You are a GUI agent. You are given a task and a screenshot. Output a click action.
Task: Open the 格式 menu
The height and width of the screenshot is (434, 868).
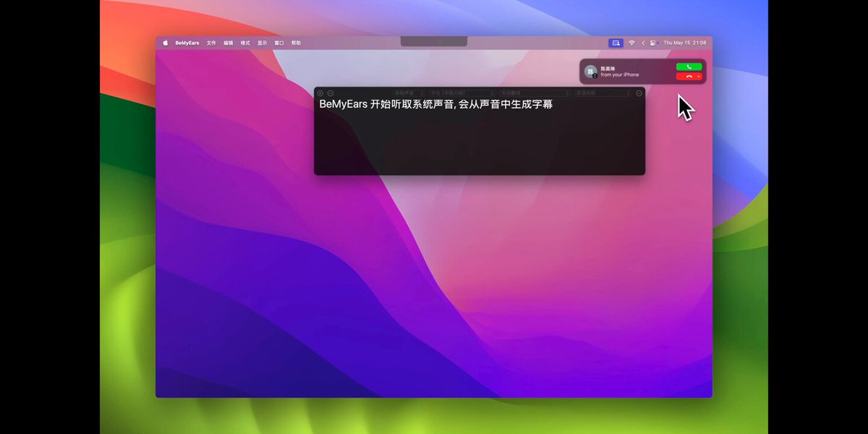click(x=245, y=43)
